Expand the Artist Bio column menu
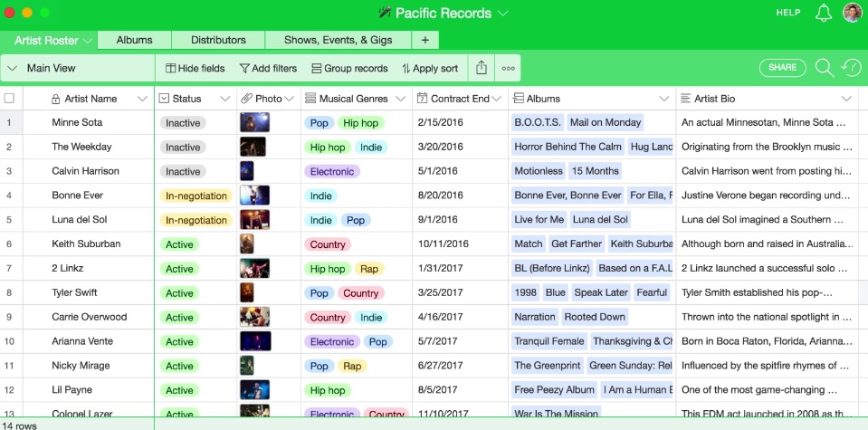Viewport: 868px width, 430px height. 846,99
